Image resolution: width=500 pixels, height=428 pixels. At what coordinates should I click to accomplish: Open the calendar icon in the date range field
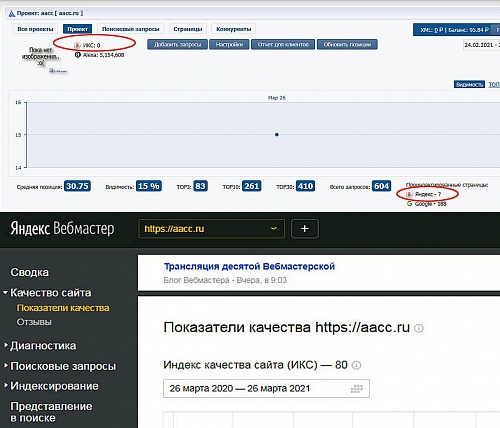357,389
